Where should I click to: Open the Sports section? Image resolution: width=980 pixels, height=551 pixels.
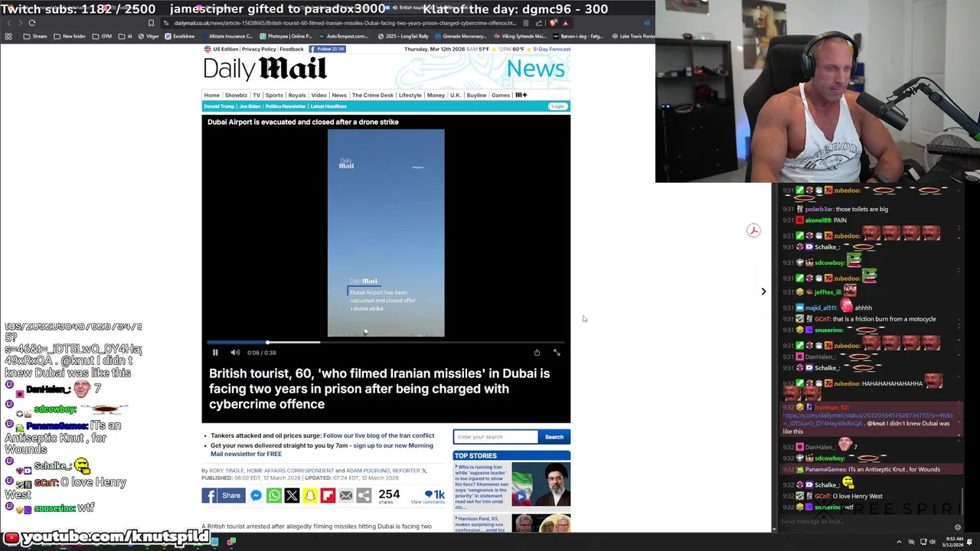pyautogui.click(x=274, y=95)
